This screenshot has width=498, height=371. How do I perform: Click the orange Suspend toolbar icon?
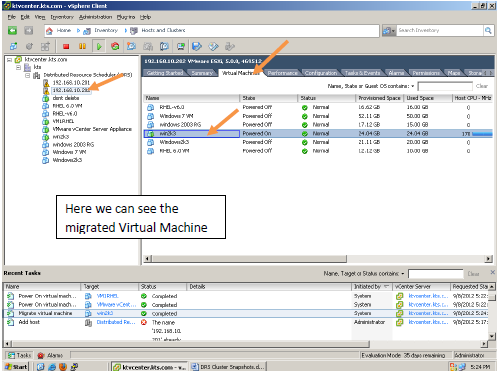click(x=82, y=46)
